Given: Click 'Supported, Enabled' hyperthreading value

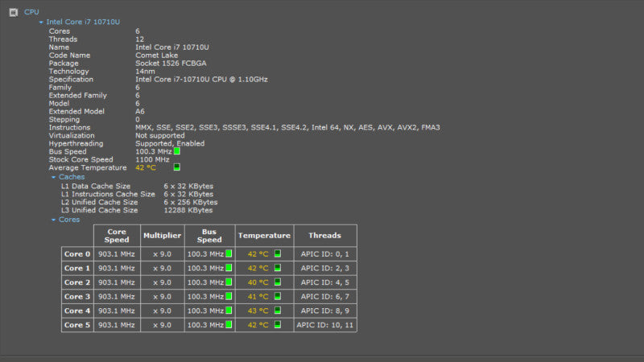Looking at the screenshot, I should tap(170, 143).
